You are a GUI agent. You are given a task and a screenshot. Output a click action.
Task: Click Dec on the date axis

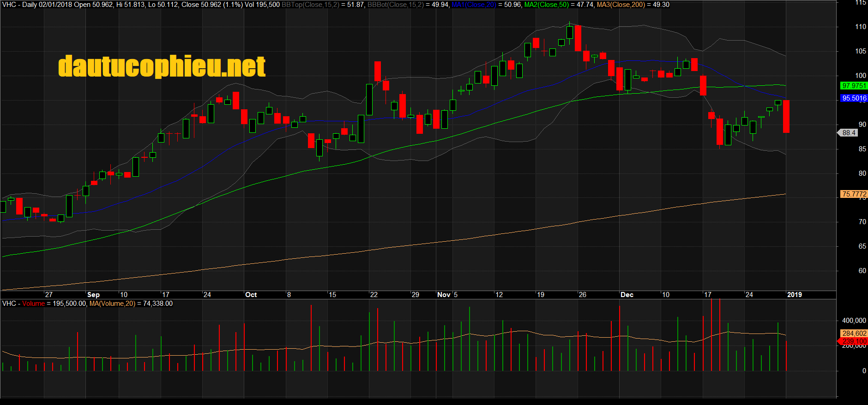(627, 295)
